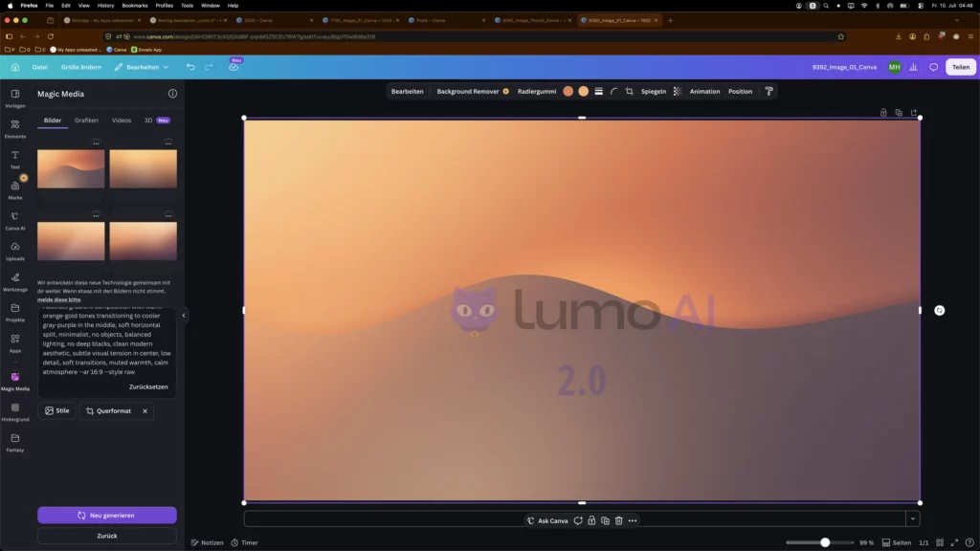Select Magic Media in the sidebar
The width and height of the screenshot is (980, 551).
click(15, 381)
